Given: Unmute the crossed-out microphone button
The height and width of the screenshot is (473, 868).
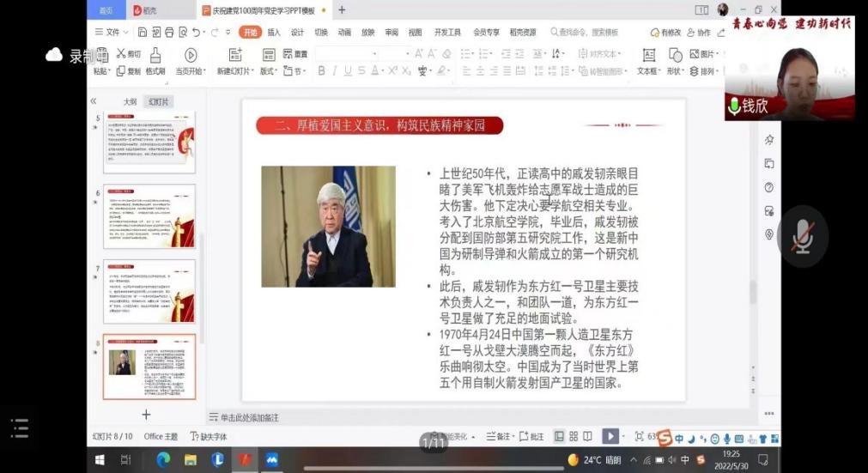Looking at the screenshot, I should (803, 236).
